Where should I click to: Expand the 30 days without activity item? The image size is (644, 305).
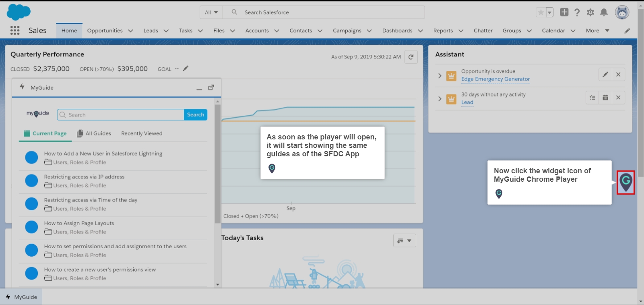click(x=440, y=98)
